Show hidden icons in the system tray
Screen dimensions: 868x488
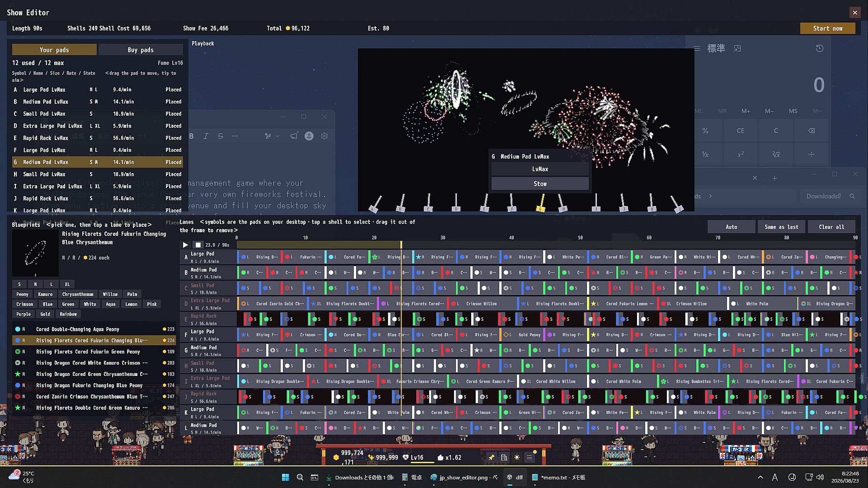(760, 477)
